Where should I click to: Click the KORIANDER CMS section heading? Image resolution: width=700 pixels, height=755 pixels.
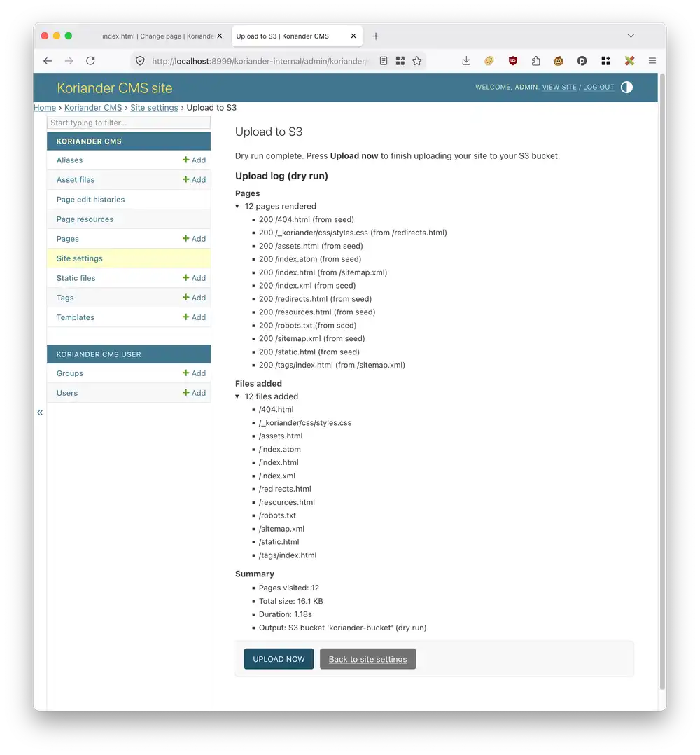pos(89,141)
